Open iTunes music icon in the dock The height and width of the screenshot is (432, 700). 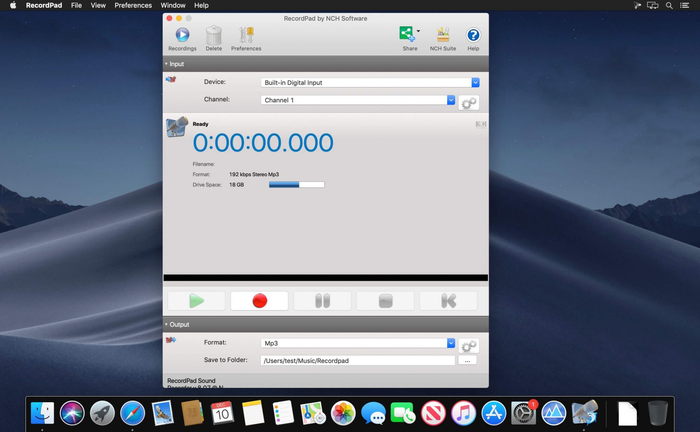(x=463, y=413)
